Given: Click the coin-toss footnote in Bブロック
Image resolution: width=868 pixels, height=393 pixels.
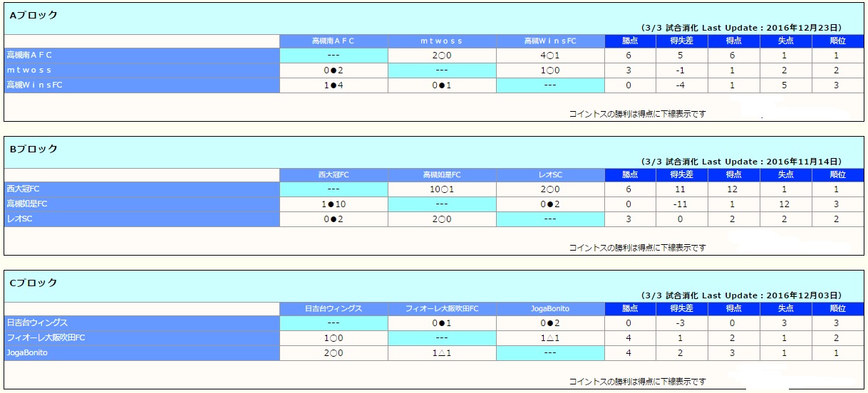Looking at the screenshot, I should pyautogui.click(x=637, y=248).
